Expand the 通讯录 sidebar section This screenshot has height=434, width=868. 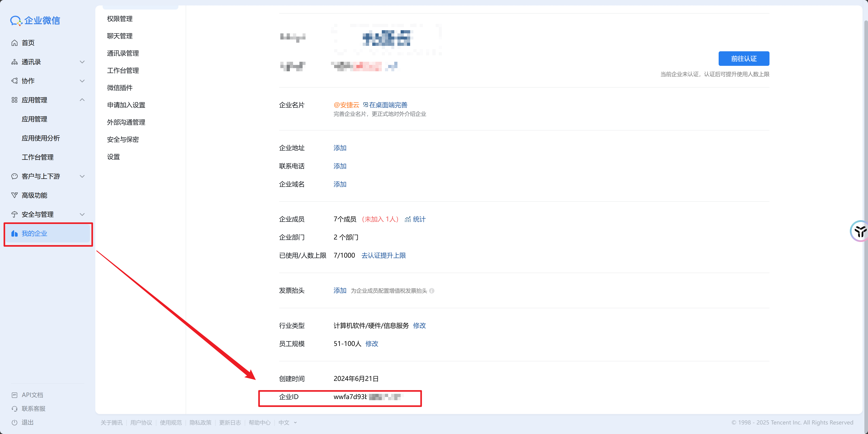click(x=82, y=62)
